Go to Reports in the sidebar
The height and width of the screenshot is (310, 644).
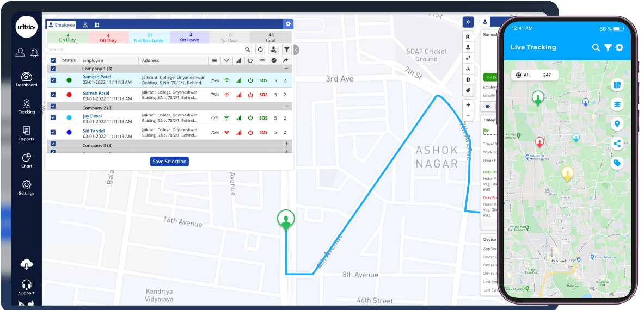[26, 133]
